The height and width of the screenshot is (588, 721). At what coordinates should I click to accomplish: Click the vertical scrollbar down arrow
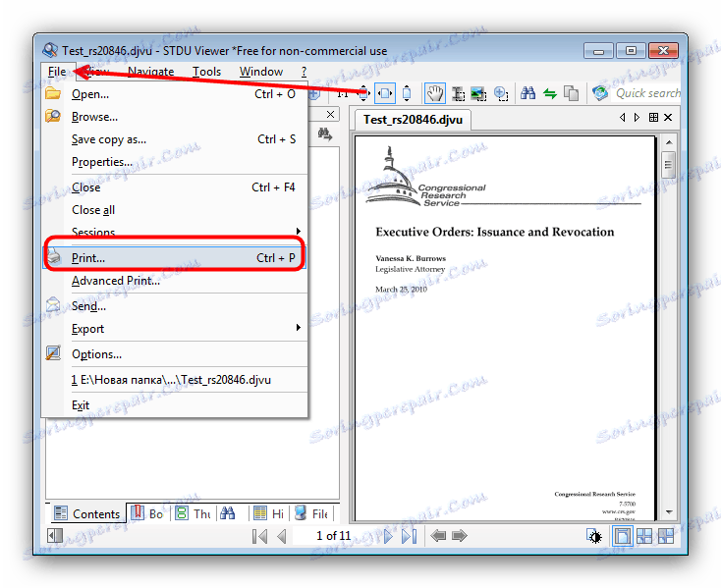(x=669, y=511)
